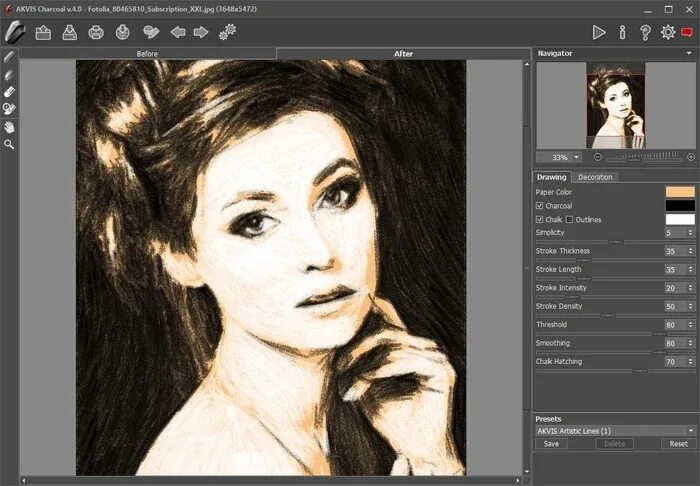The height and width of the screenshot is (486, 700).
Task: Click the Save image toolbar icon
Action: (70, 33)
